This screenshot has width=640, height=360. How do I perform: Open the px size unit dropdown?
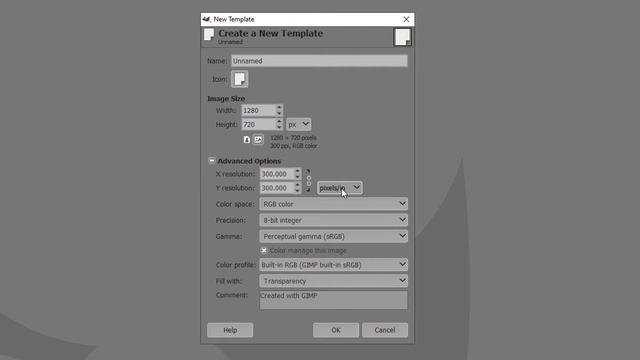(x=298, y=124)
